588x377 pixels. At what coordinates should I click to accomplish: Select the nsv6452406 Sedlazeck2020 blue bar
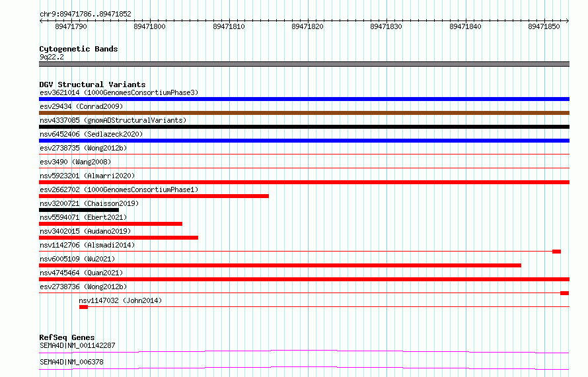tap(304, 141)
